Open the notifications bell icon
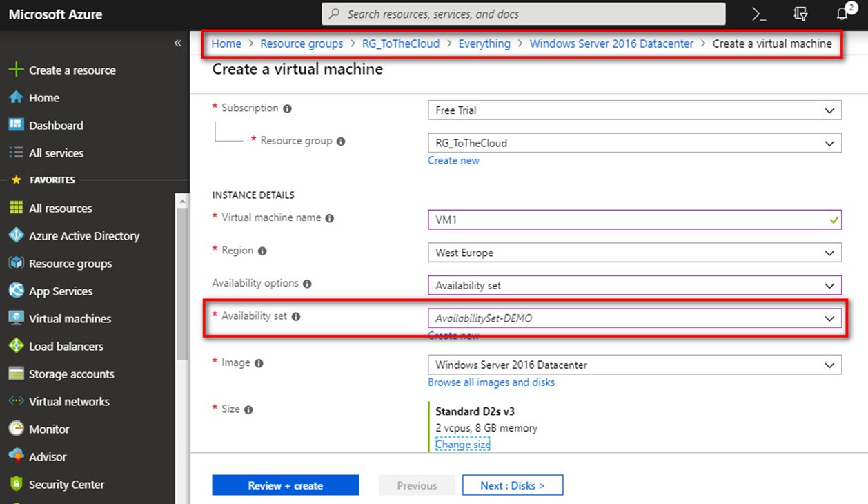 coord(842,14)
